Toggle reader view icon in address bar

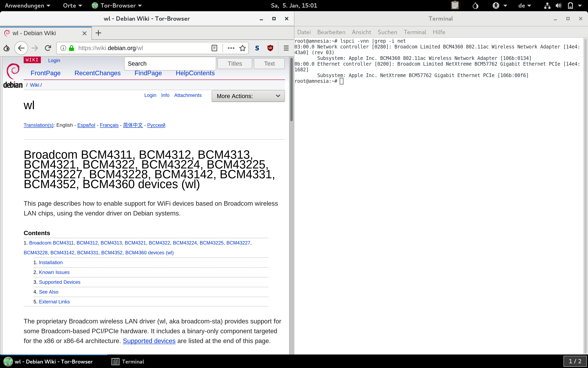[x=214, y=48]
